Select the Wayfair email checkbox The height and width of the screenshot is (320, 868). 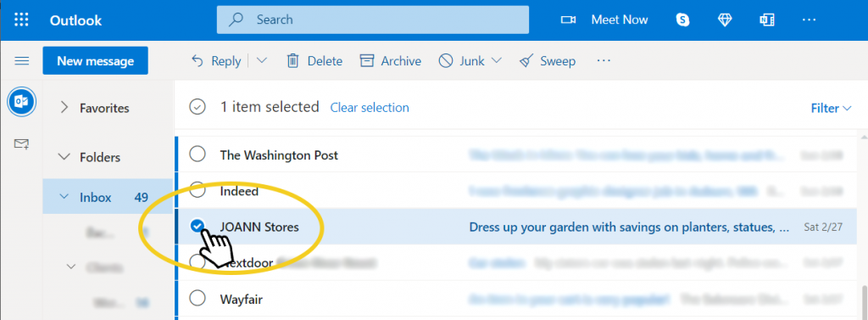point(197,299)
